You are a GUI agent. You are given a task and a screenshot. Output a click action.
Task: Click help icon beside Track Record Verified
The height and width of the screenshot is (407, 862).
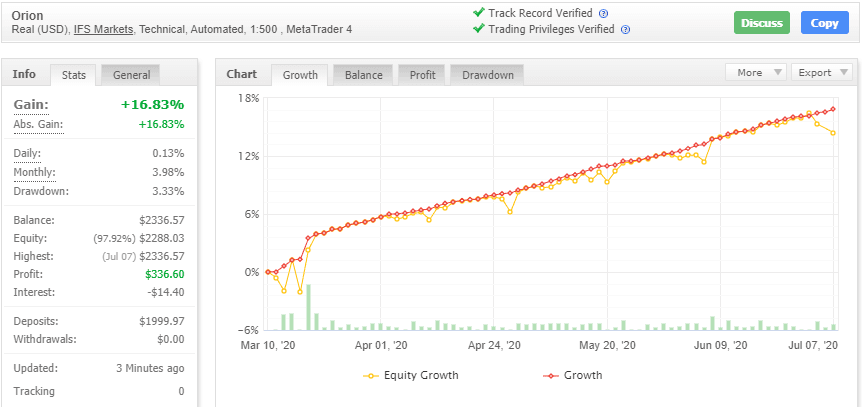point(603,14)
